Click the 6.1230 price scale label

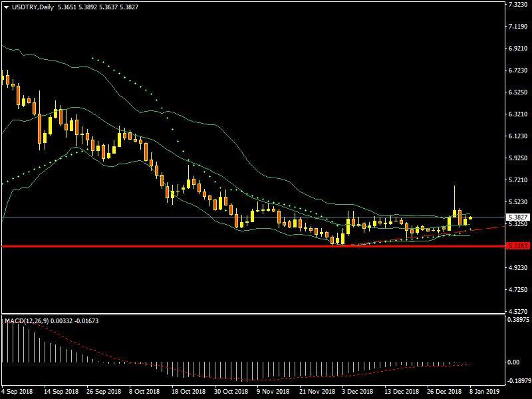coord(517,136)
